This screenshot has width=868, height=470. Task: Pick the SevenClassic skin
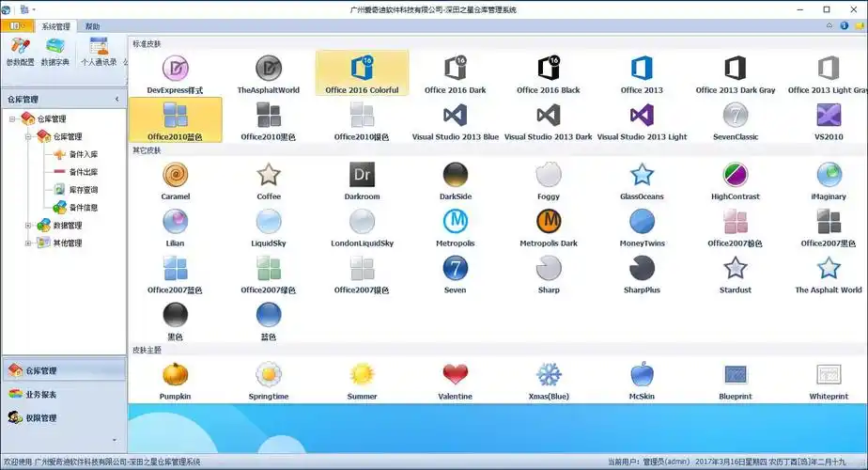click(x=736, y=120)
